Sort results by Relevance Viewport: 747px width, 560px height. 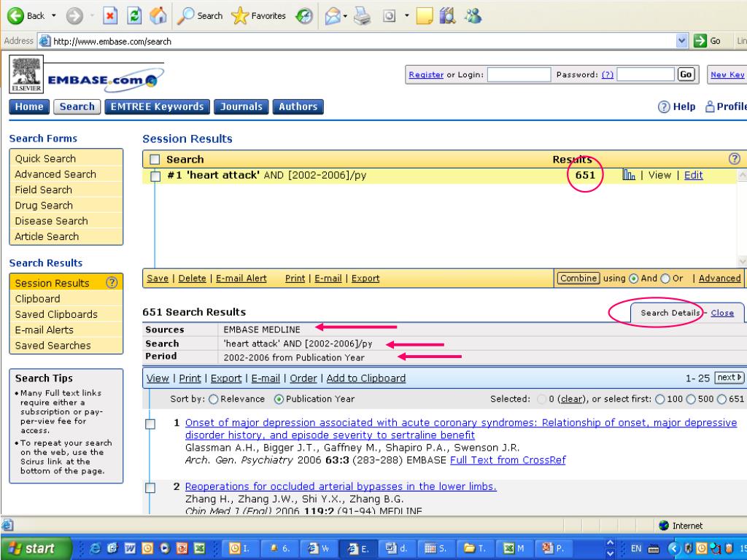(x=214, y=399)
